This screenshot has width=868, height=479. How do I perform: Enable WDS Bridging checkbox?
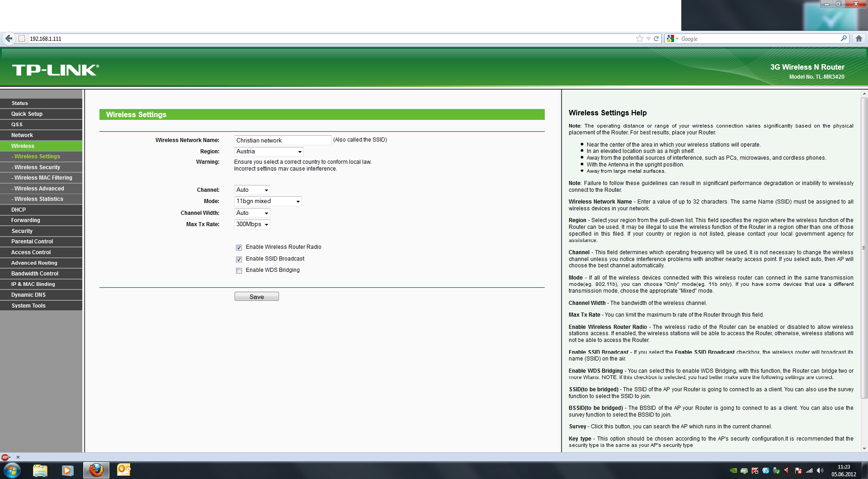pyautogui.click(x=239, y=270)
